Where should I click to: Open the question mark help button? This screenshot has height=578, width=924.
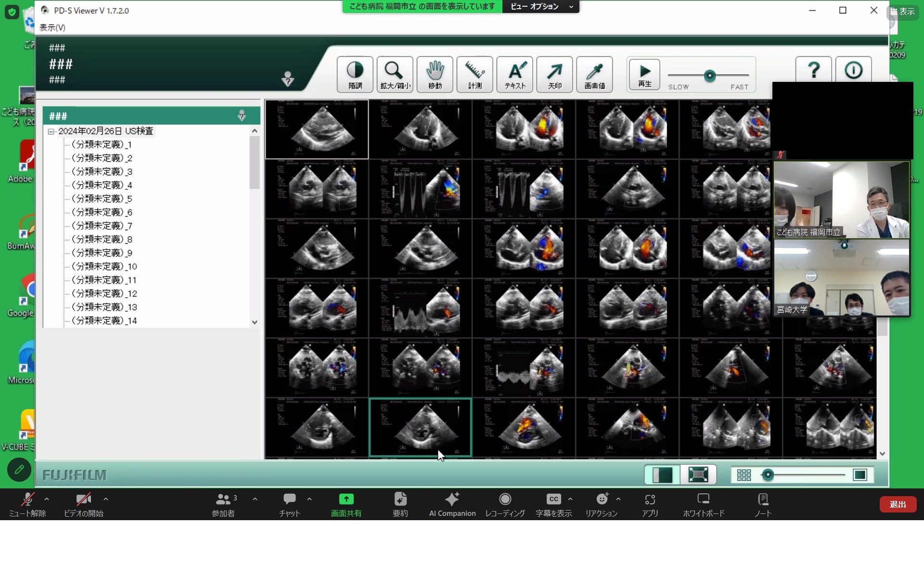tap(813, 71)
